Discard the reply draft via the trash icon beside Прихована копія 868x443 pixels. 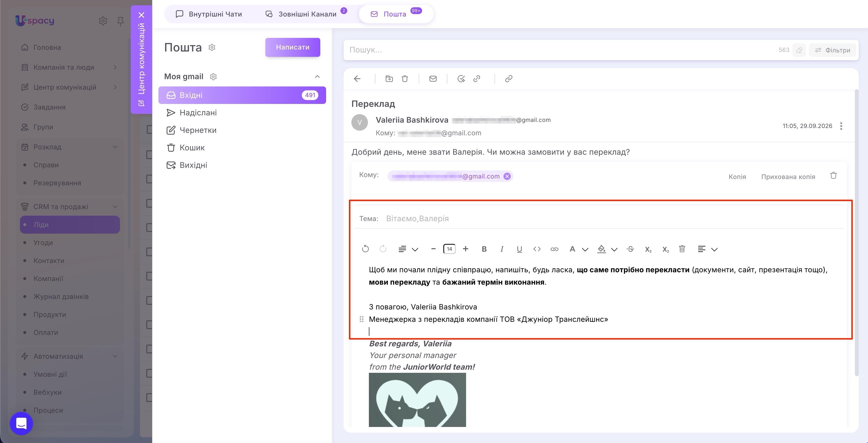833,176
